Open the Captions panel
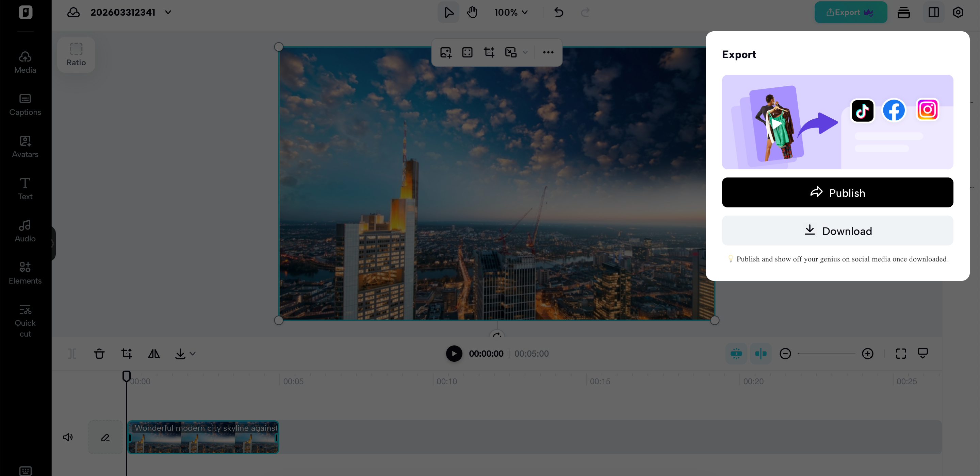This screenshot has width=980, height=476. click(x=25, y=104)
